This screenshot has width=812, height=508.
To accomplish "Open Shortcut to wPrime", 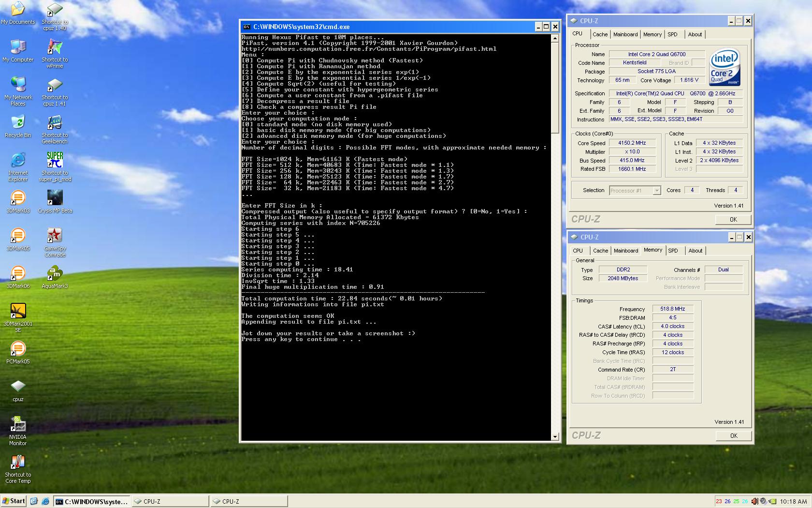I will point(55,54).
